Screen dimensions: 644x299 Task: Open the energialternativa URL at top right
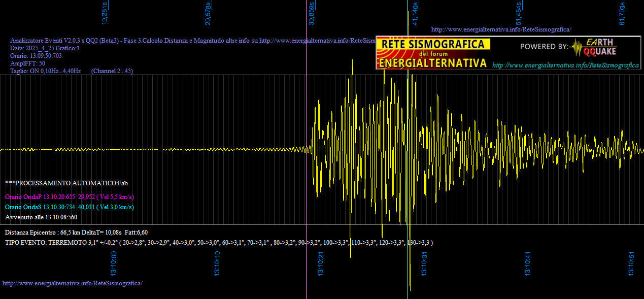(x=501, y=29)
